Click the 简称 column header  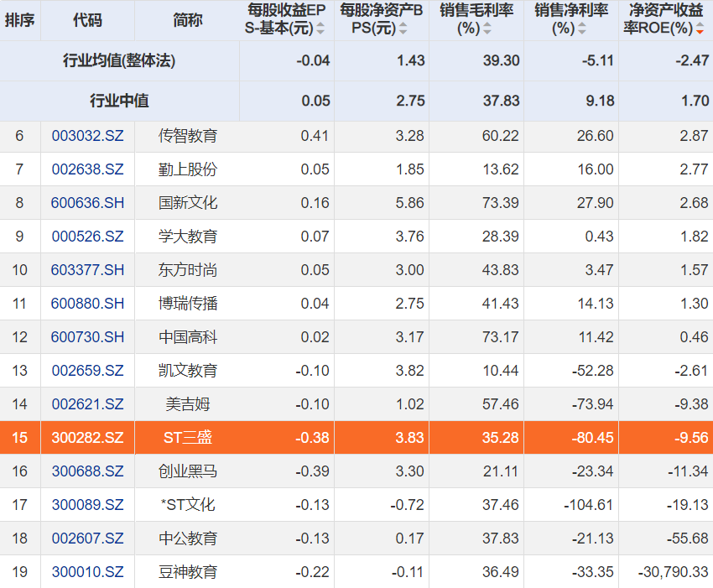[187, 20]
